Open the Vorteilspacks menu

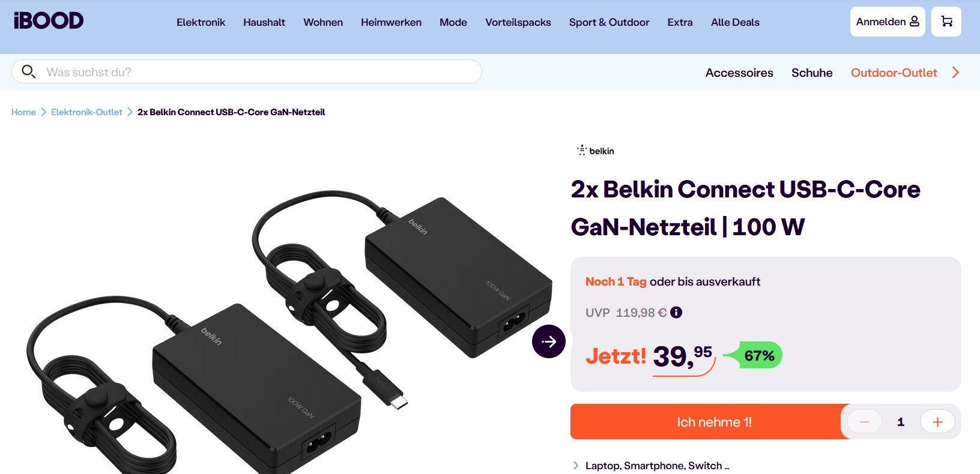518,22
